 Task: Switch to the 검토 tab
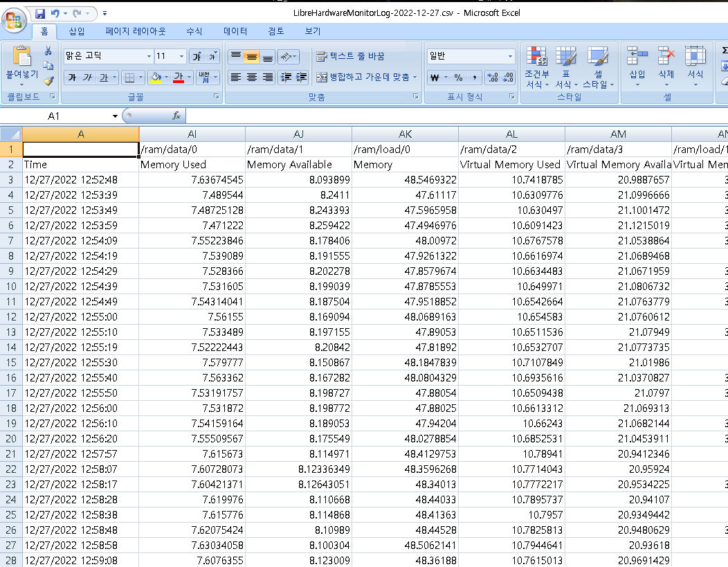tap(276, 31)
